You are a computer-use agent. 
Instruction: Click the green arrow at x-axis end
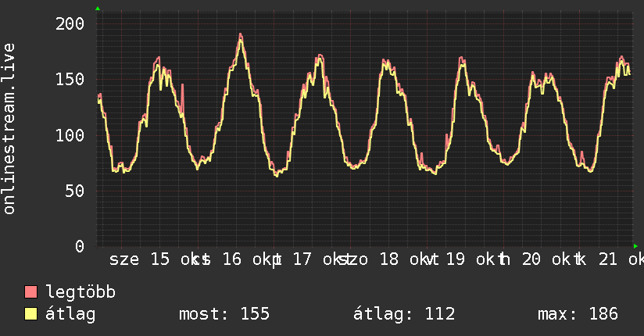[635, 245]
